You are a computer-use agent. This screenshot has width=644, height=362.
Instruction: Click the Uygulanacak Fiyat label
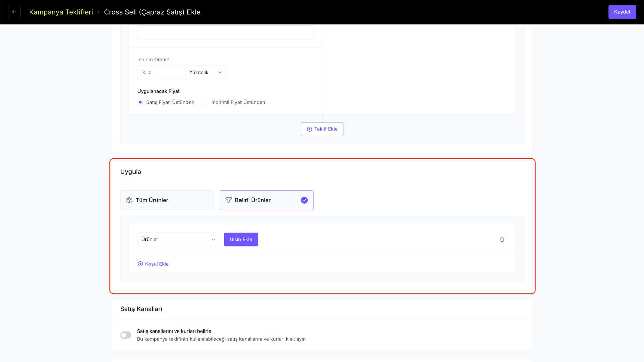click(158, 91)
